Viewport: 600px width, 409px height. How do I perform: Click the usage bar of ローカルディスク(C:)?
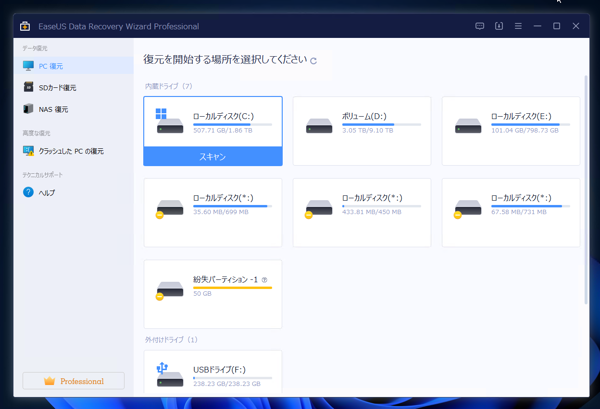tap(232, 124)
